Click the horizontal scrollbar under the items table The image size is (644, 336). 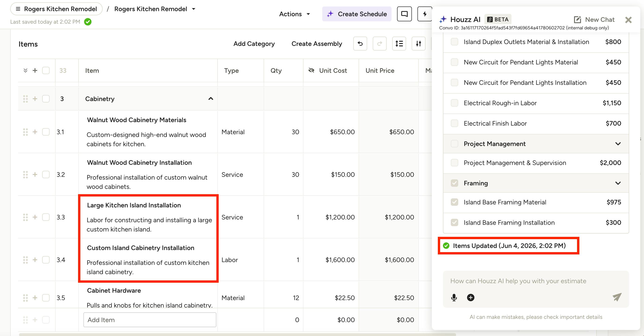click(x=237, y=334)
